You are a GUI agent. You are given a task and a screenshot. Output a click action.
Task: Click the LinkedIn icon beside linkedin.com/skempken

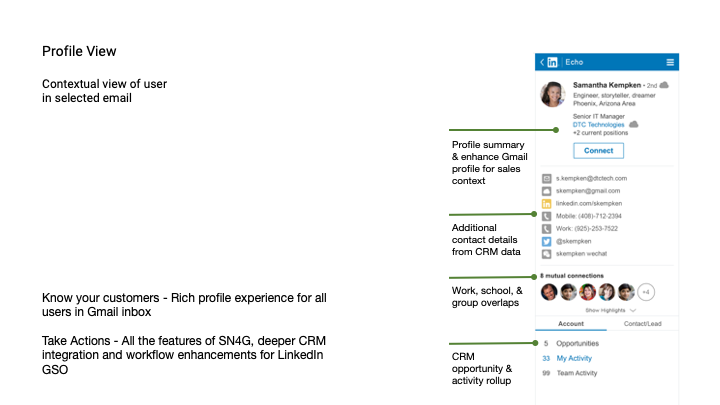(x=546, y=203)
